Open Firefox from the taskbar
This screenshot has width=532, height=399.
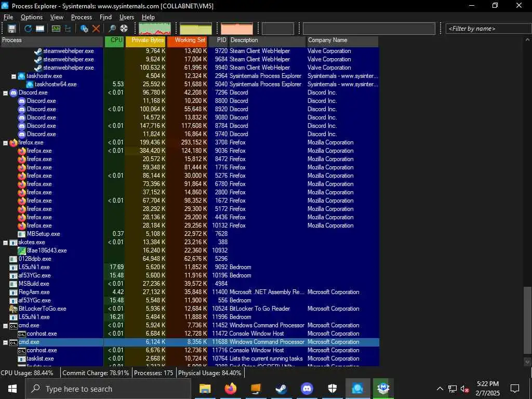click(231, 389)
